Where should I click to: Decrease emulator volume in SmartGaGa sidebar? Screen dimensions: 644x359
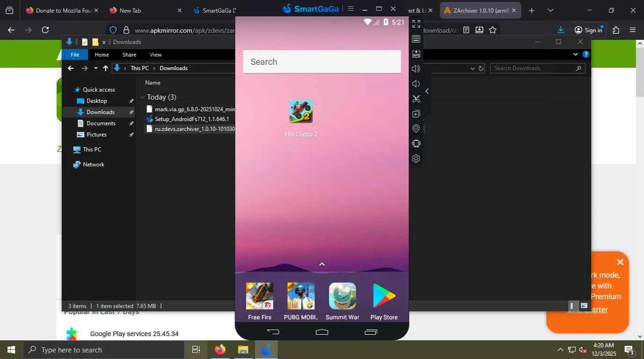(x=416, y=84)
